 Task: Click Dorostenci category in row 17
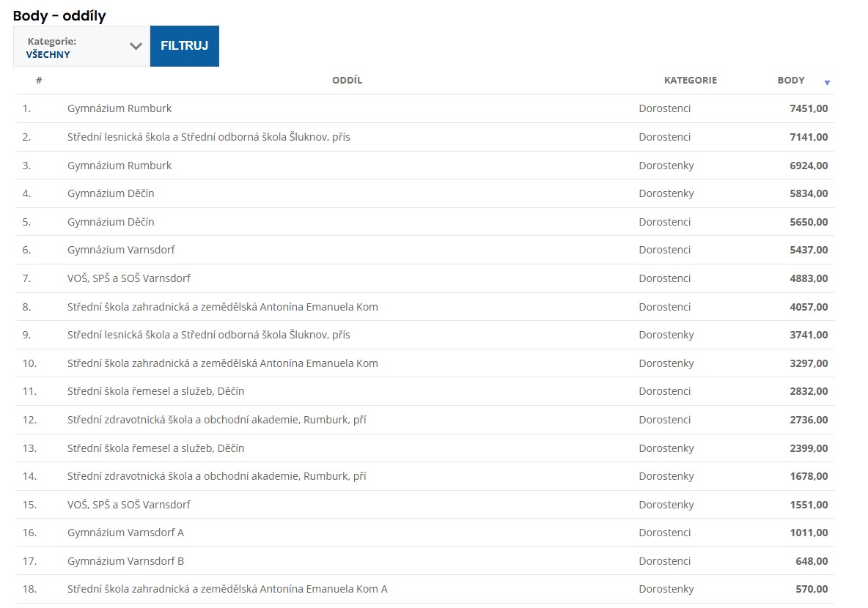click(x=664, y=561)
